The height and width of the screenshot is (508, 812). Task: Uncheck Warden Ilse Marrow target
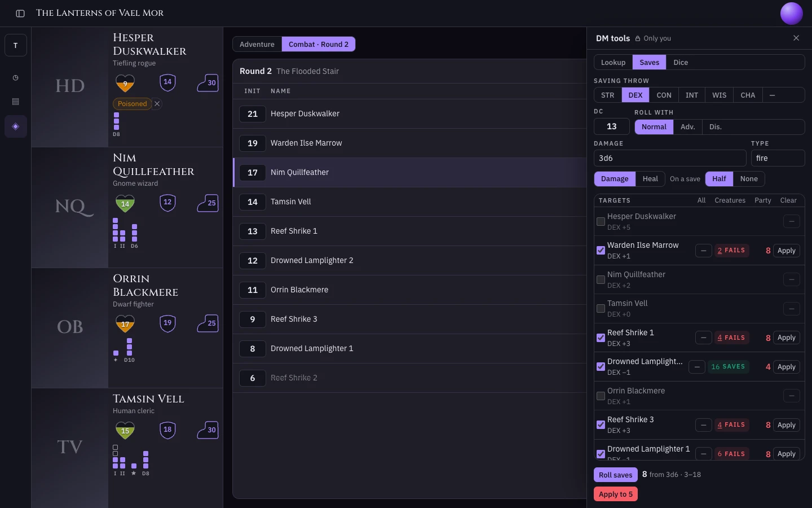pyautogui.click(x=601, y=251)
